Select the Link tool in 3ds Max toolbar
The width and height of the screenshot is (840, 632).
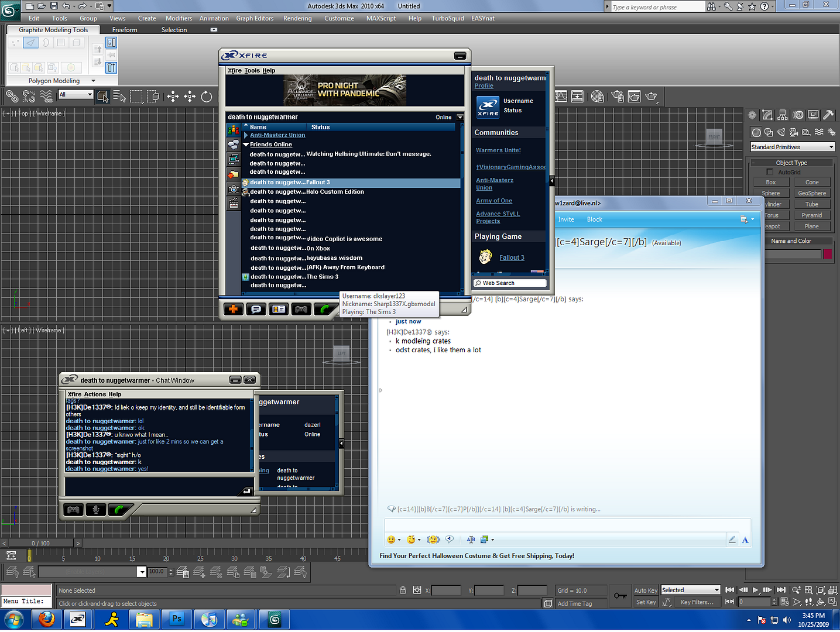(12, 96)
